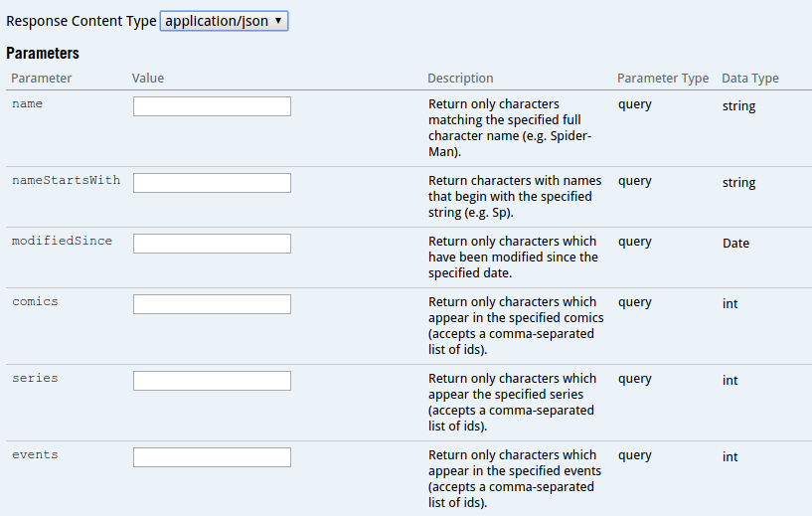This screenshot has width=812, height=516.
Task: Click the modifiedSince parameter name
Action: click(x=63, y=241)
